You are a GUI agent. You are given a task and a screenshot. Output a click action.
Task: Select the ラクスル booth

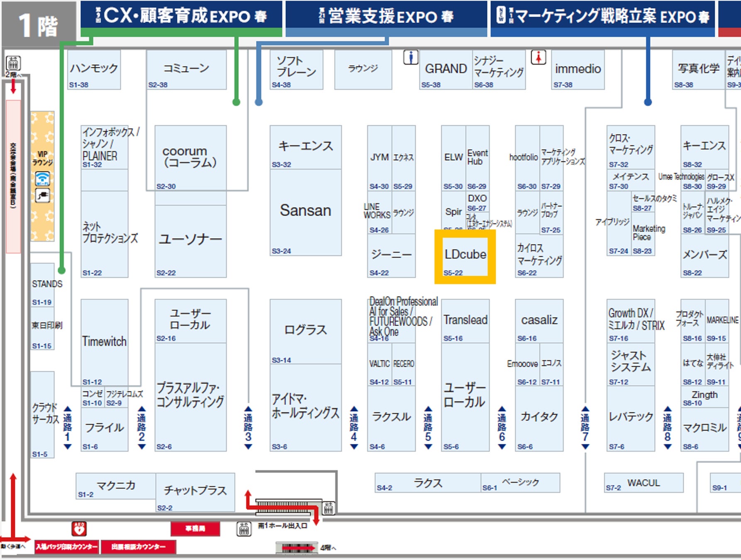click(391, 419)
